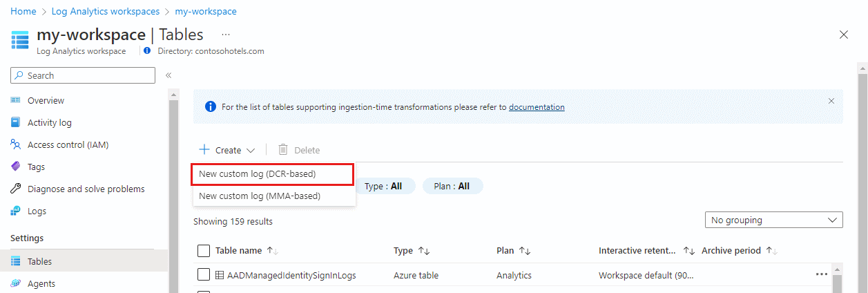This screenshot has height=293, width=868.
Task: Click the sidebar Search field
Action: [x=83, y=75]
